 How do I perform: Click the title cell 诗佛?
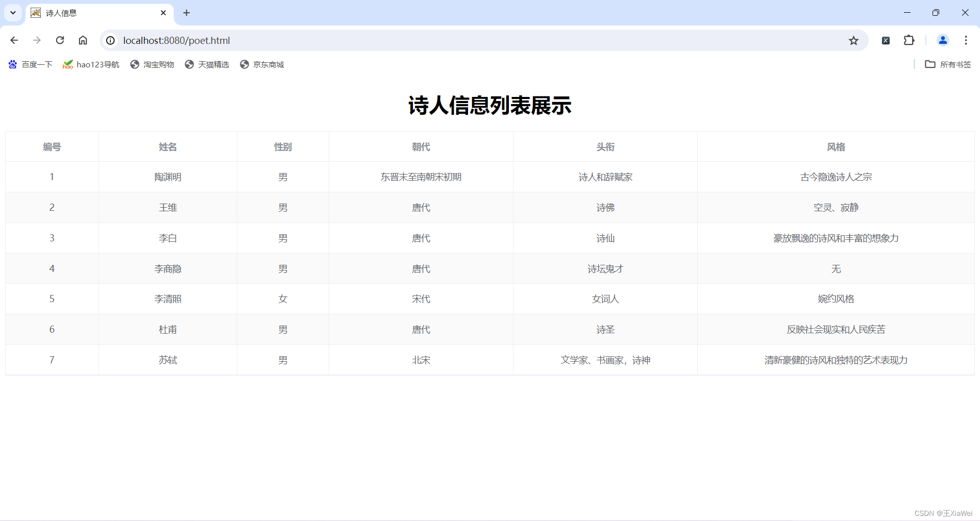(x=605, y=208)
